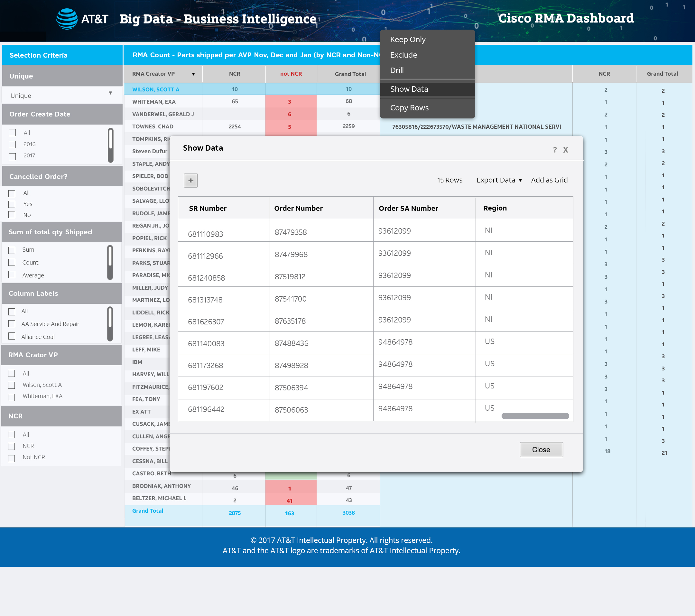
Task: Enable the Yes checkbox under Cancelled Order
Action: (12, 204)
